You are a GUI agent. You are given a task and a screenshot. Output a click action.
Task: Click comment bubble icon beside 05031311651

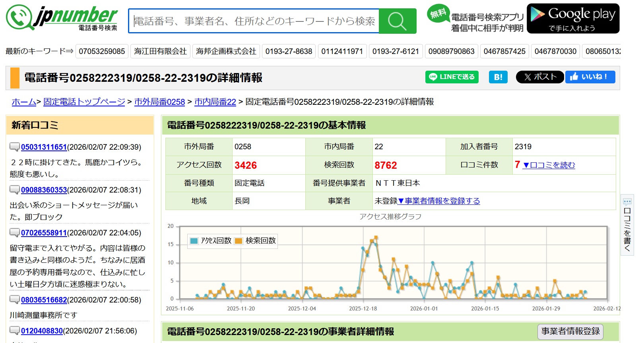pyautogui.click(x=15, y=147)
